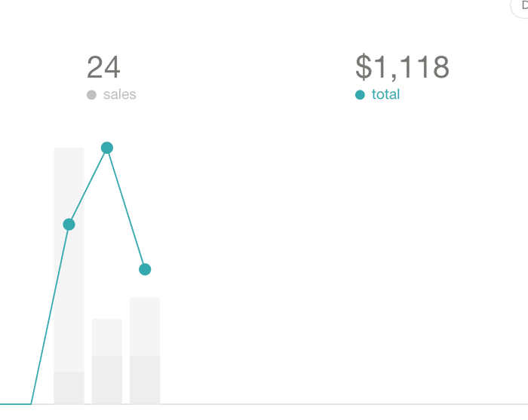Toggle the total series legend label
This screenshot has width=528, height=420.
385,94
